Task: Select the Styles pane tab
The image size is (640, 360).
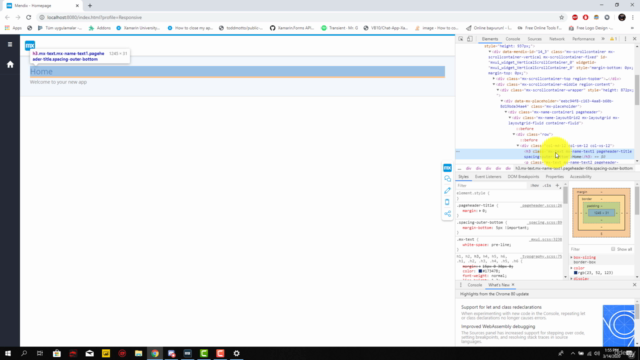Action: coord(463,177)
